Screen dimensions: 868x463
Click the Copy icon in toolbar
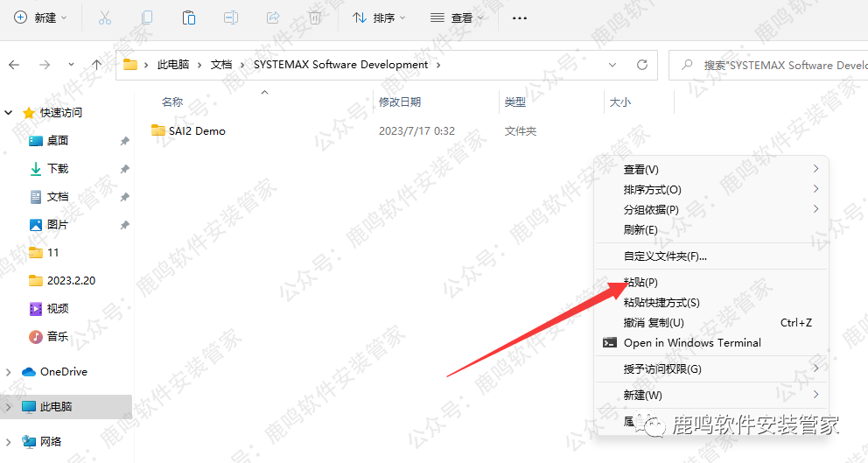point(147,18)
